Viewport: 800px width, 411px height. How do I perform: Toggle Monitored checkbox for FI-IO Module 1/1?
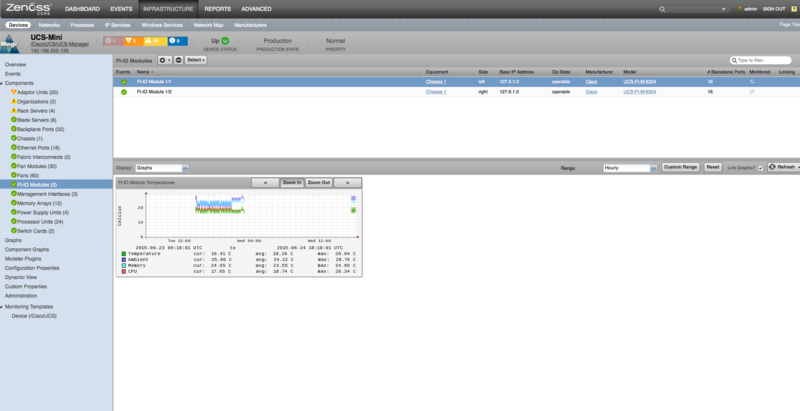click(x=752, y=82)
